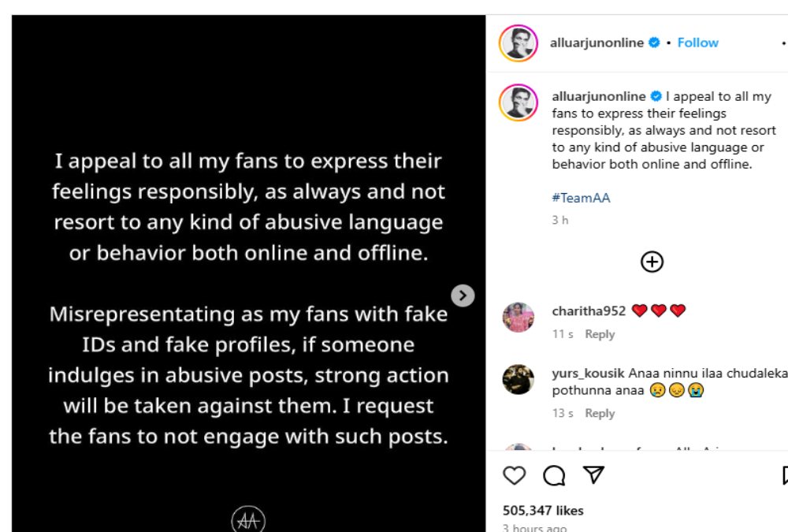Reply to charitha952's comment
Viewport: 788px width, 532px height.
click(600, 334)
